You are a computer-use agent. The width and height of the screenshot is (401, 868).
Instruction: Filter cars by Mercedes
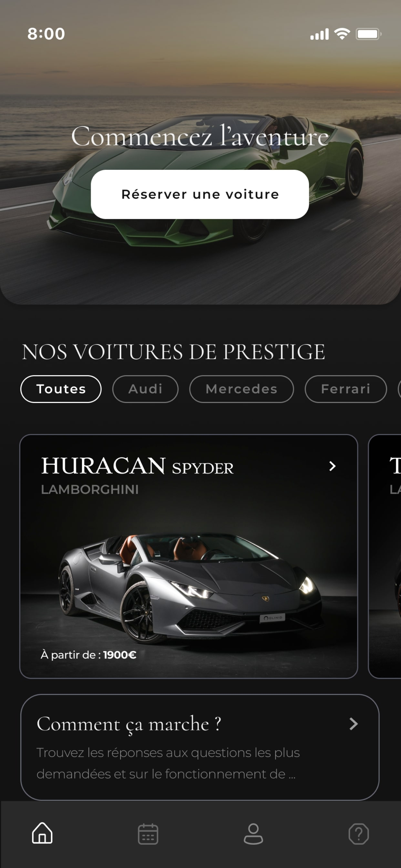pyautogui.click(x=242, y=389)
